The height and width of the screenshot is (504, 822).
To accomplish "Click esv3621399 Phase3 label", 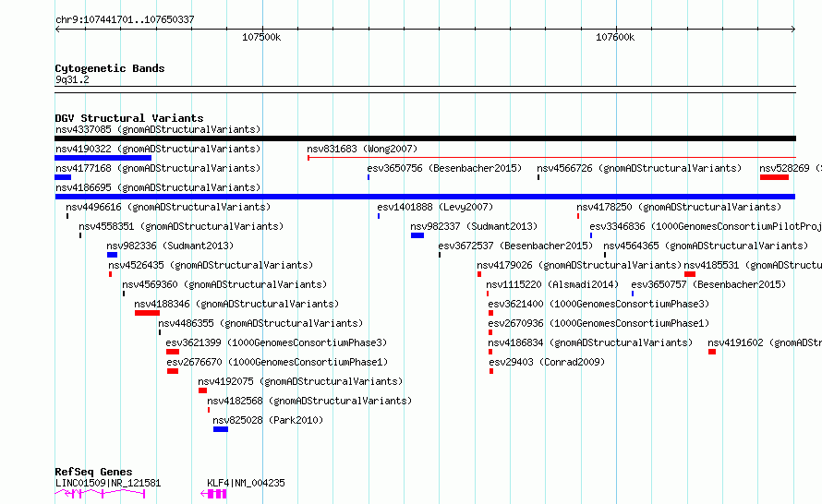I will [x=276, y=342].
